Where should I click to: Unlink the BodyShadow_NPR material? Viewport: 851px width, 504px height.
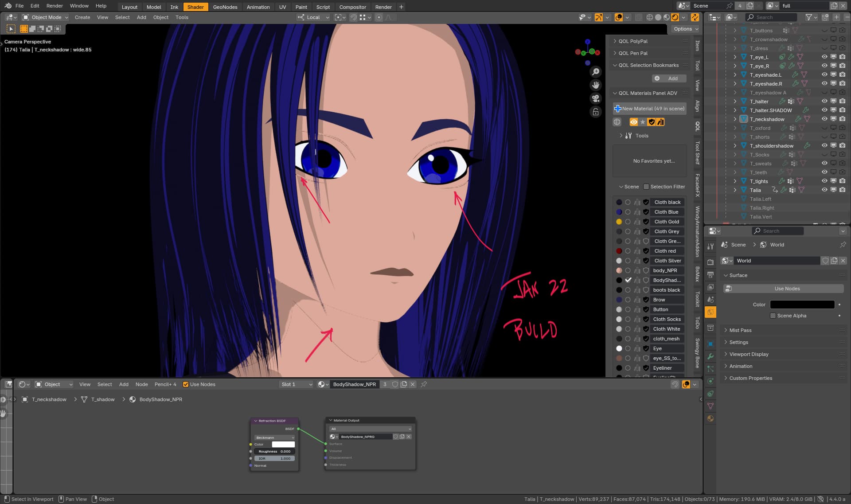(413, 384)
